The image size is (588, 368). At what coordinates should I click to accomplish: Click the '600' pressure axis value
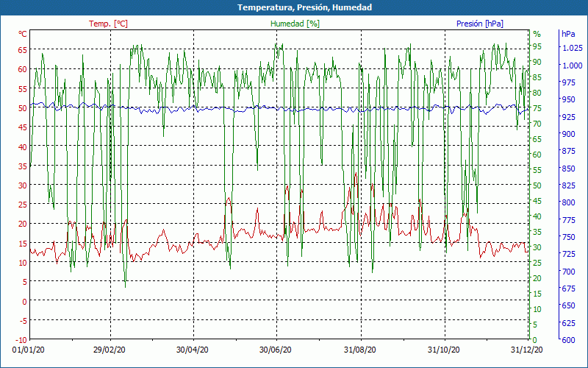click(568, 340)
